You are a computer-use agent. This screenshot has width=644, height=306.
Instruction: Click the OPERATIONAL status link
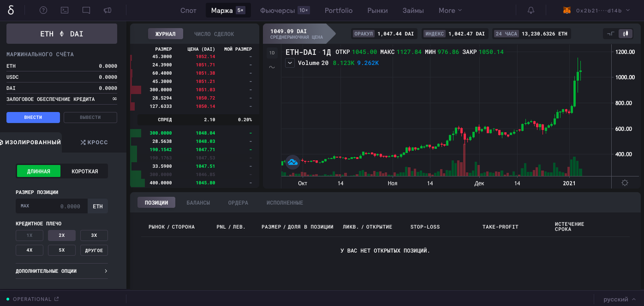tap(32, 299)
